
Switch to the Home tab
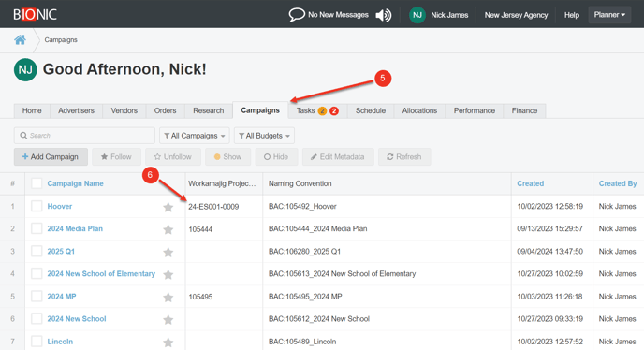click(32, 110)
